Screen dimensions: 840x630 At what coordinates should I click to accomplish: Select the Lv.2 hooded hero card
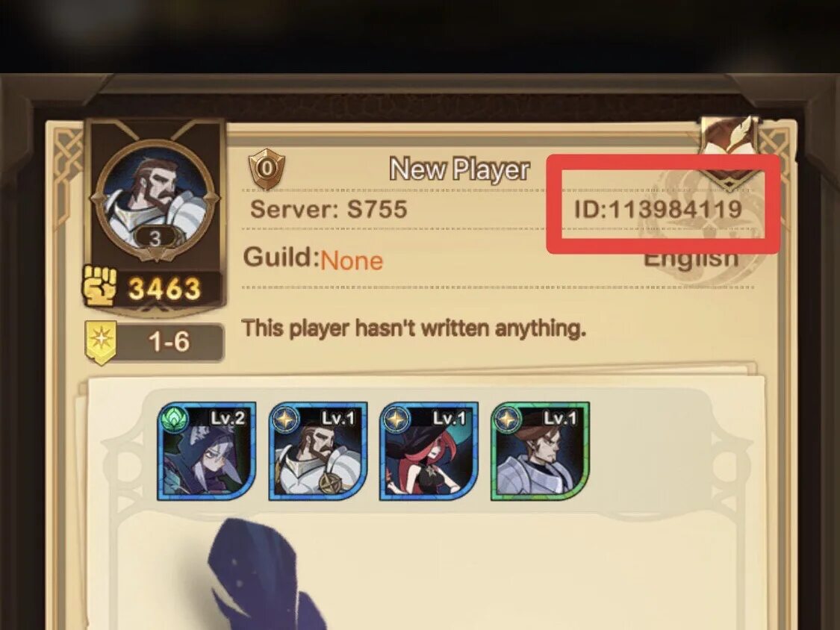point(206,451)
